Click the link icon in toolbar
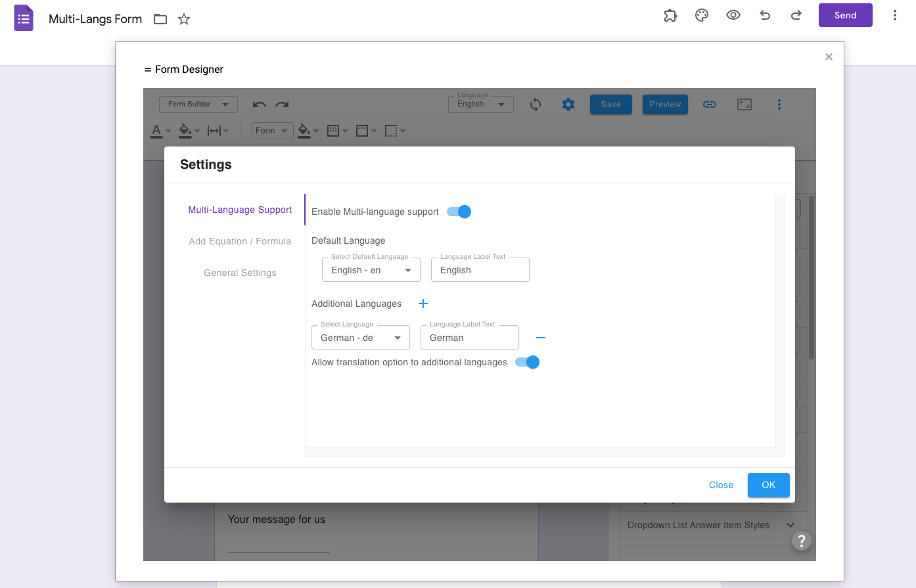This screenshot has width=916, height=588. pos(710,104)
